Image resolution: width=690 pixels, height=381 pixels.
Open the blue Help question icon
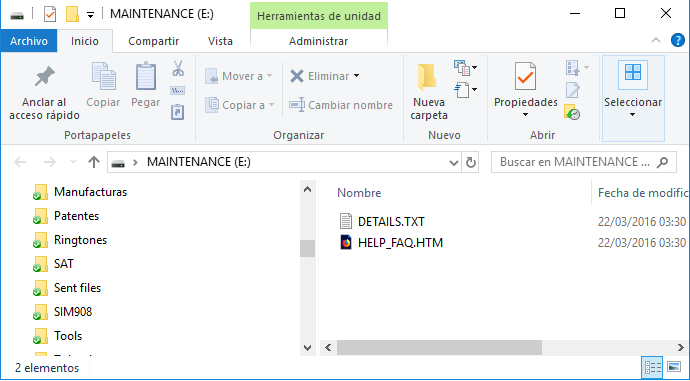point(678,40)
